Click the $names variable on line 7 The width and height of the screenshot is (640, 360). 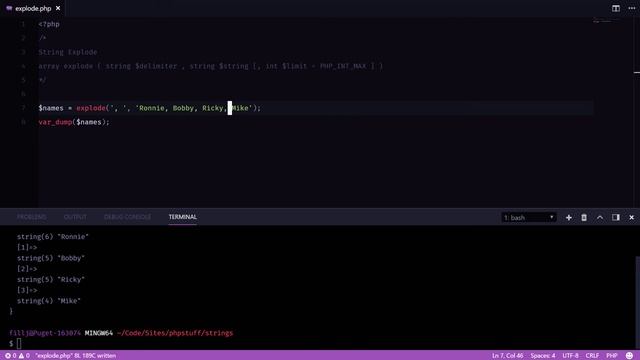tap(51, 108)
